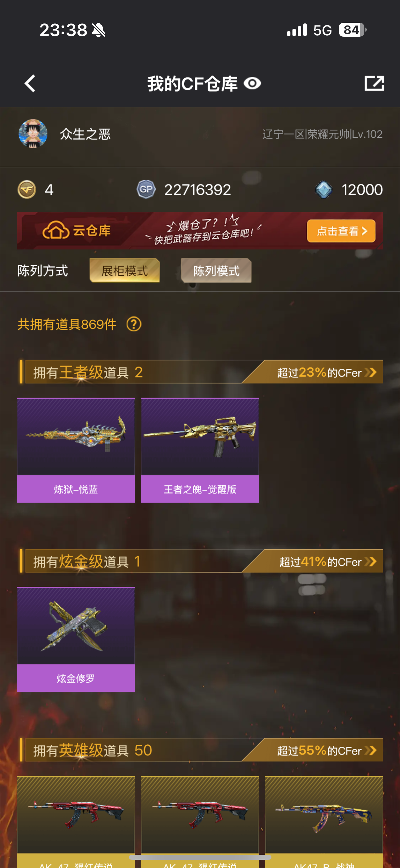The image size is (400, 868).
Task: Select 陈列模式 display mode
Action: coord(216,271)
